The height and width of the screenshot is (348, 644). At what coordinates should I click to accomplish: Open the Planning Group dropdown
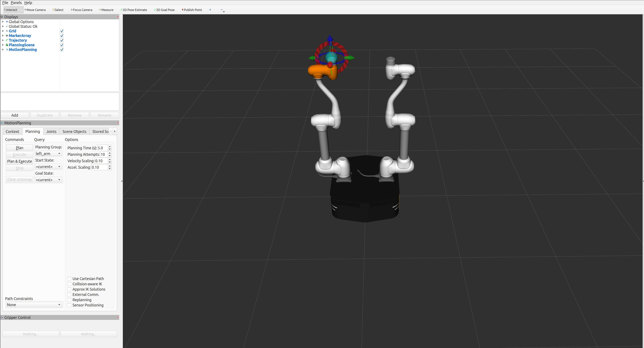[48, 153]
